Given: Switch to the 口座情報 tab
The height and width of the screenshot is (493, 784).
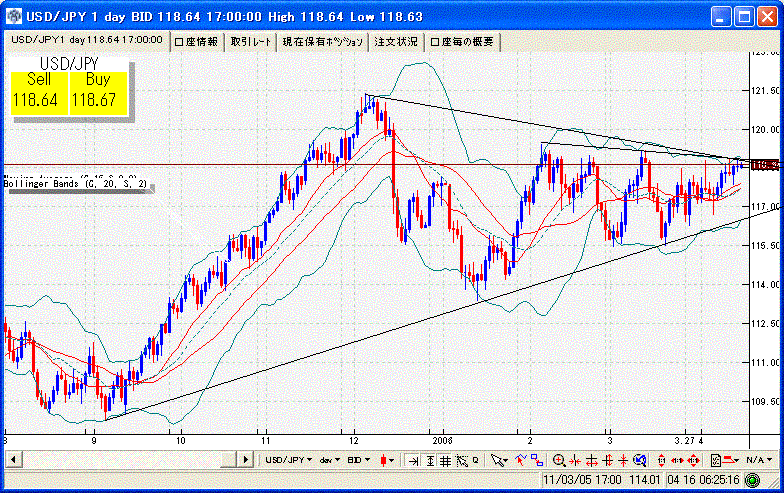Looking at the screenshot, I should tap(196, 42).
